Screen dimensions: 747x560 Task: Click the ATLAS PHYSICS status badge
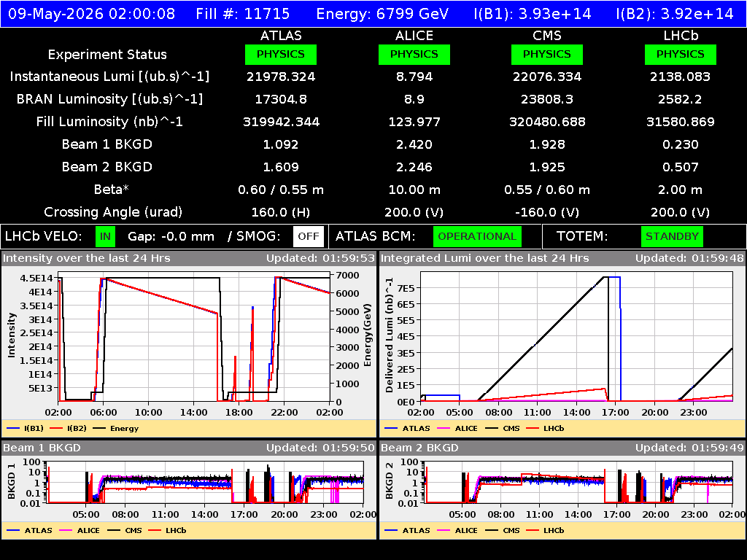click(x=281, y=54)
